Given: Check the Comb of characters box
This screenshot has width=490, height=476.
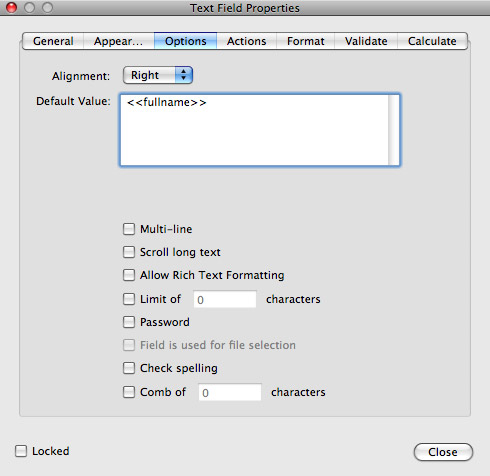Looking at the screenshot, I should point(129,392).
